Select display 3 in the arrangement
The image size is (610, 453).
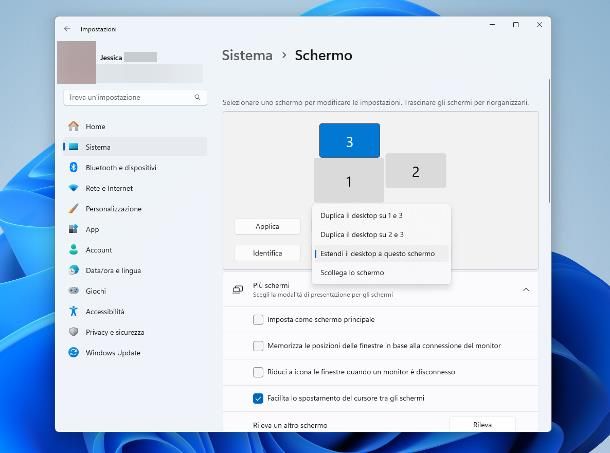(349, 140)
